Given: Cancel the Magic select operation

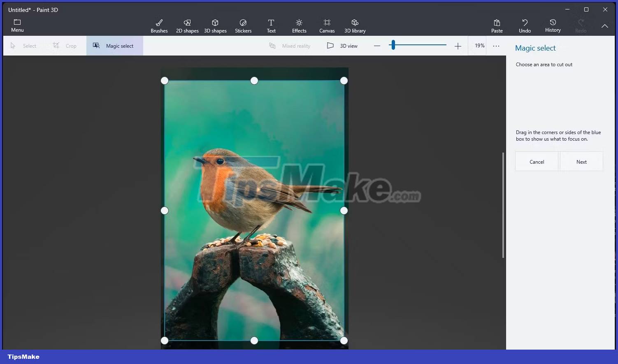Looking at the screenshot, I should [x=537, y=161].
